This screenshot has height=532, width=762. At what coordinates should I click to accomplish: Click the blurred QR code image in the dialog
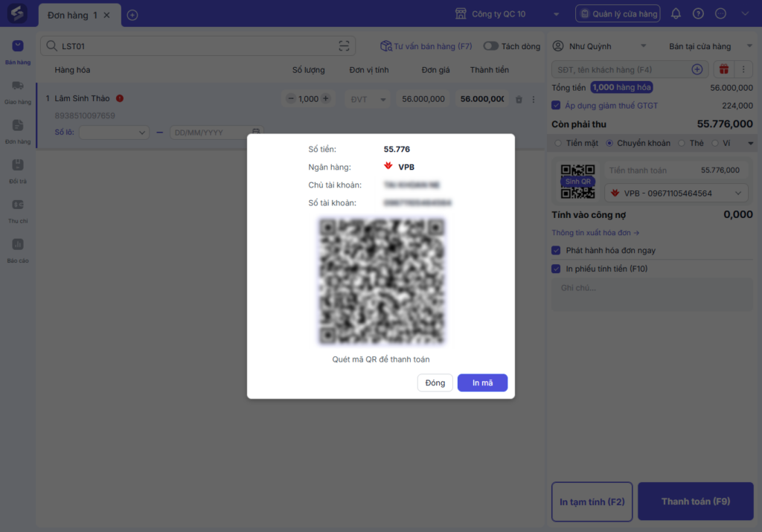(x=382, y=281)
